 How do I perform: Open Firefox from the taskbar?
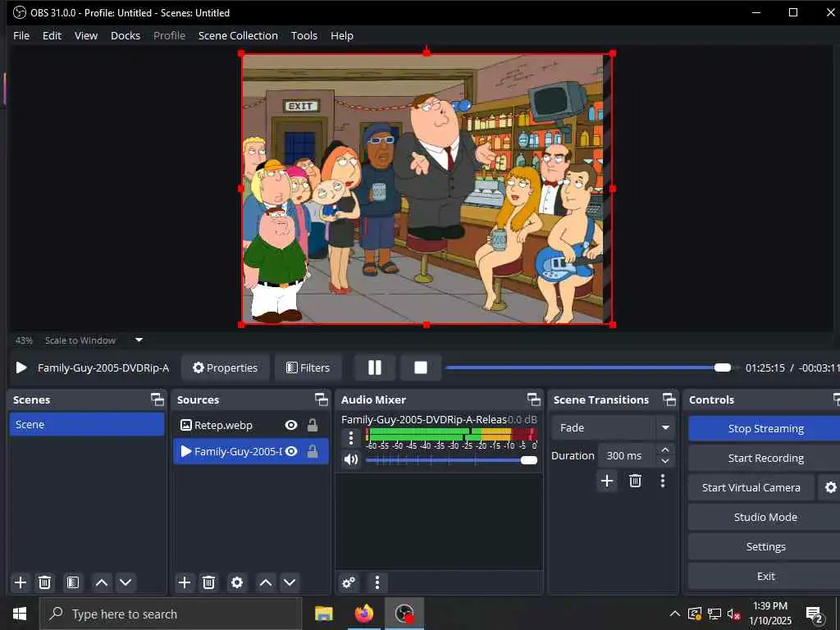point(363,614)
